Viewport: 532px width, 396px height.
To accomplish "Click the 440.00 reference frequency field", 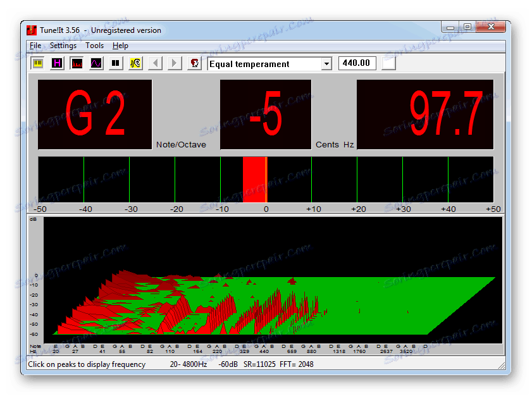I will tap(357, 63).
